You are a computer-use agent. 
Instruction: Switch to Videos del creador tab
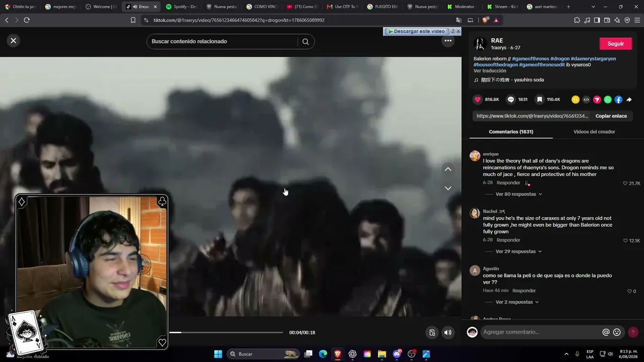pos(594,132)
